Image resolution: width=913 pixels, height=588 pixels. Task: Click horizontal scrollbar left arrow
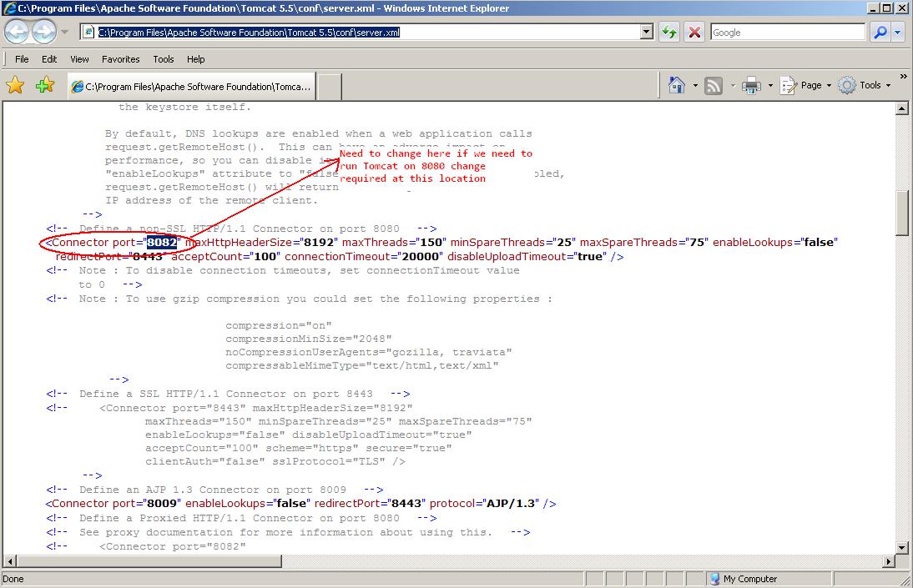click(x=10, y=561)
